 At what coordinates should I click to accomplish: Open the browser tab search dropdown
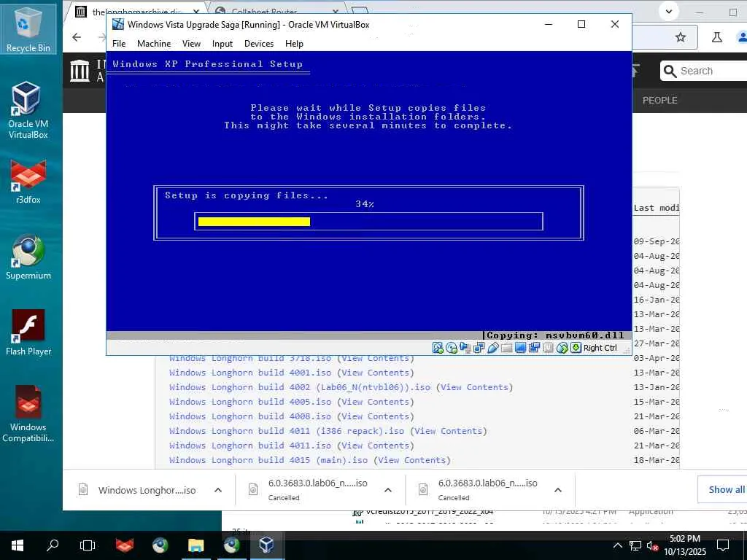669,12
